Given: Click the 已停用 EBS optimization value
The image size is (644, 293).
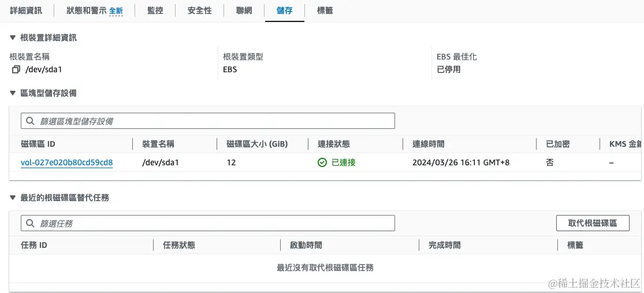Looking at the screenshot, I should point(449,69).
